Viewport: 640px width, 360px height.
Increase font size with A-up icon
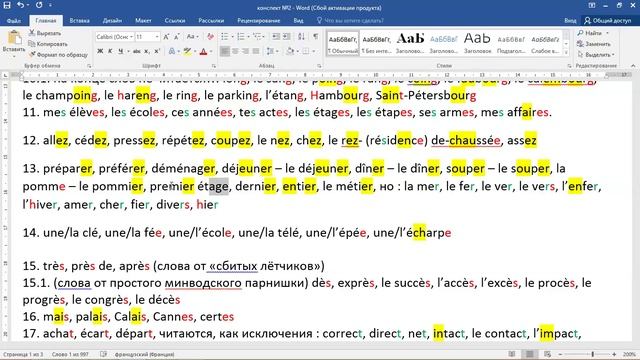(166, 37)
